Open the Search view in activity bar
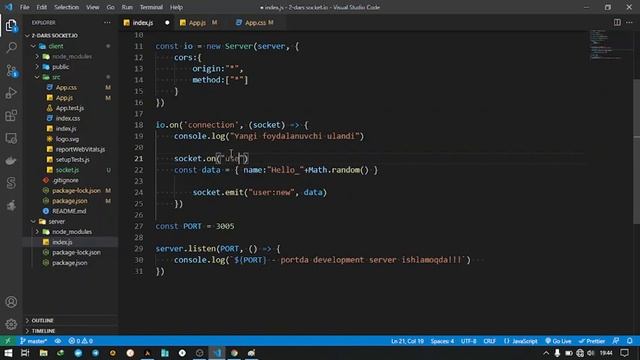The width and height of the screenshot is (640, 360). click(x=11, y=48)
